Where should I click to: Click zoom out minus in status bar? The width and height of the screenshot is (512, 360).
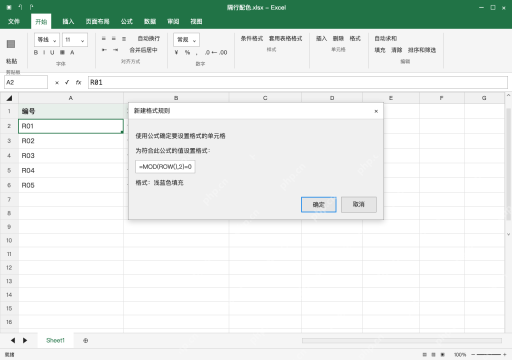point(473,355)
